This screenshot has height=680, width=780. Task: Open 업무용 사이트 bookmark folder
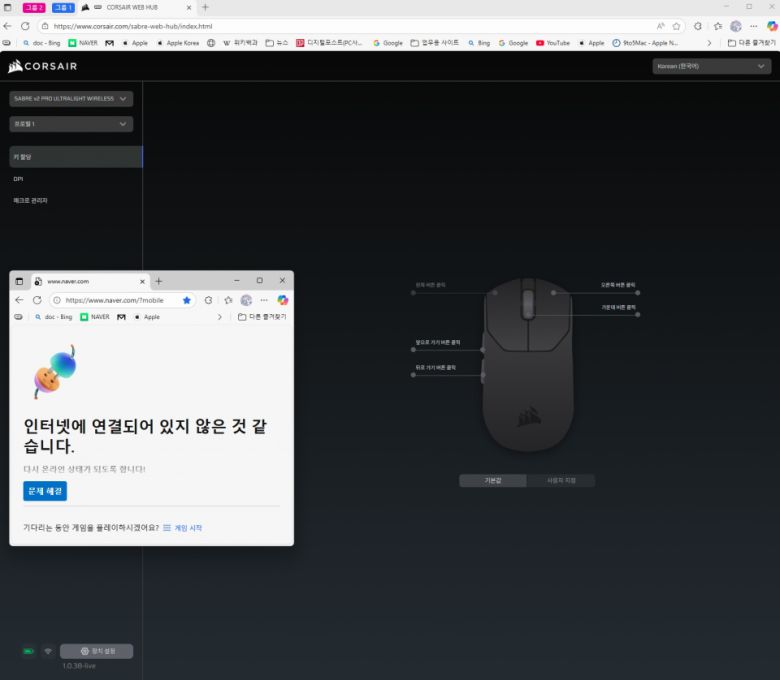[434, 43]
